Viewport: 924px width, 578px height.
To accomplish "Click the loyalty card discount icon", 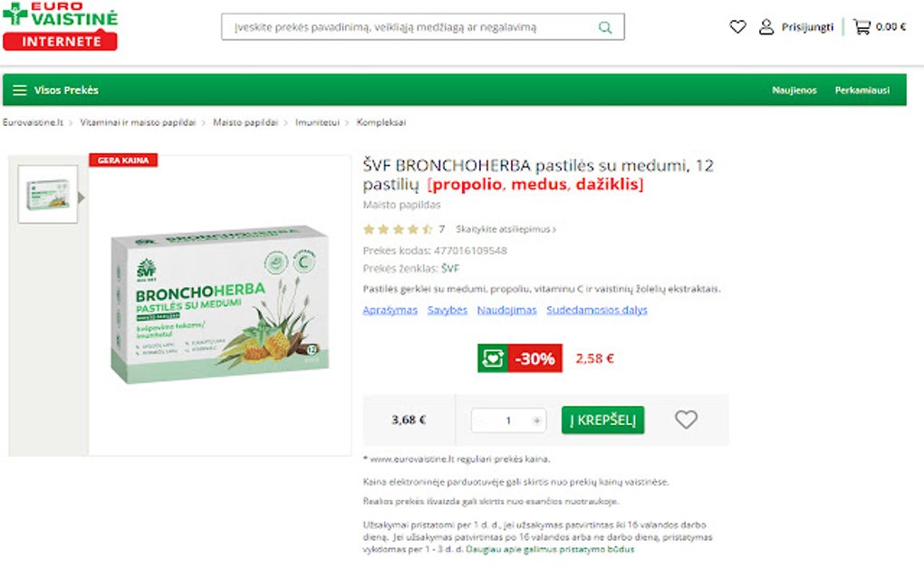I will 493,358.
